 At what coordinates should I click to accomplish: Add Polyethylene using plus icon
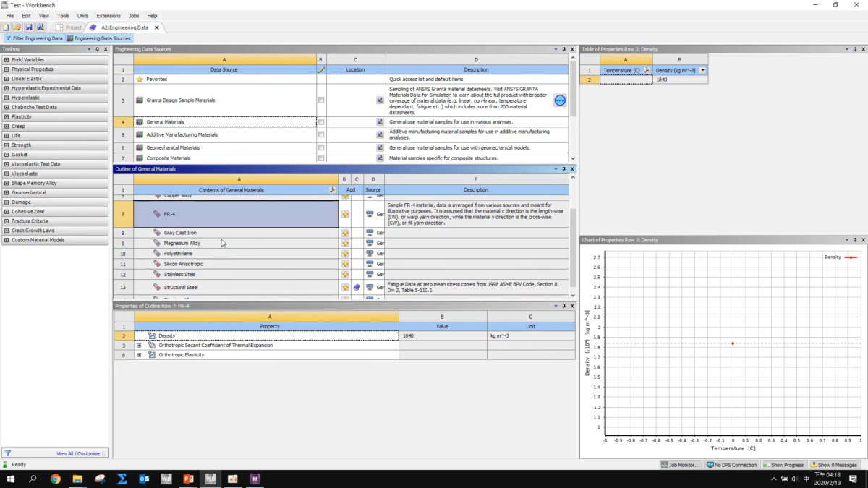click(x=345, y=254)
